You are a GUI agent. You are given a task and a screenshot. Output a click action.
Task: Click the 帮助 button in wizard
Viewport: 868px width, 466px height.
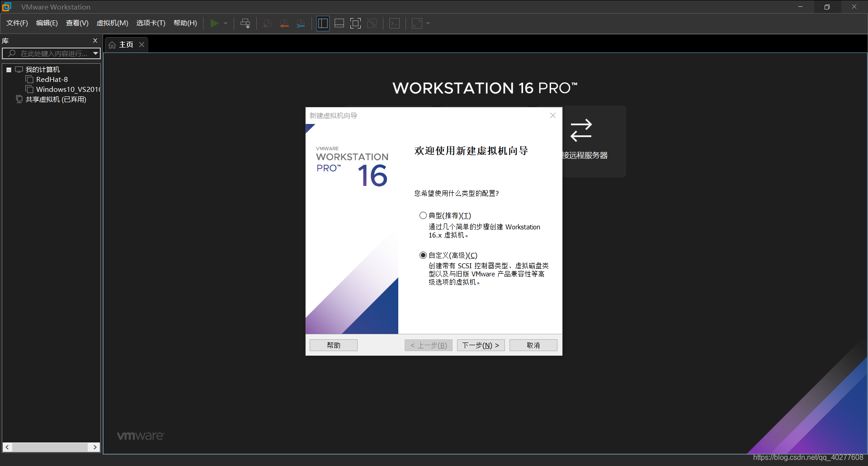[334, 345]
